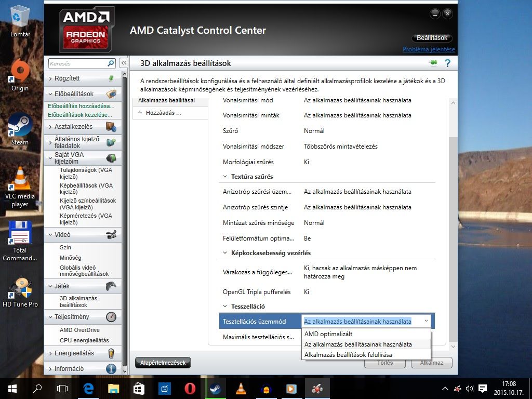
Task: Open the Tesztellációs üzemmód dropdown arrow
Action: click(426, 321)
